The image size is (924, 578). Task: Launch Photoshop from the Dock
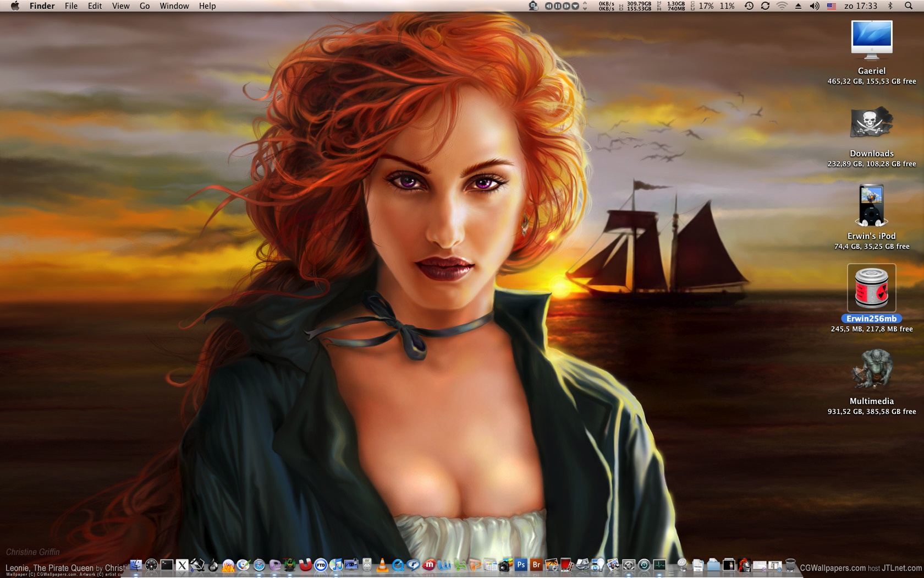pyautogui.click(x=521, y=565)
